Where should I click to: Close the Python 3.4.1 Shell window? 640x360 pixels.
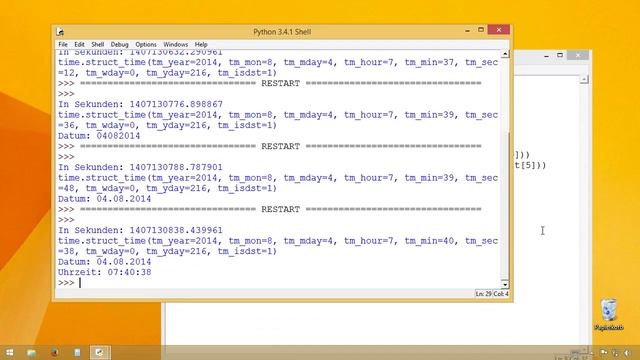tap(498, 30)
